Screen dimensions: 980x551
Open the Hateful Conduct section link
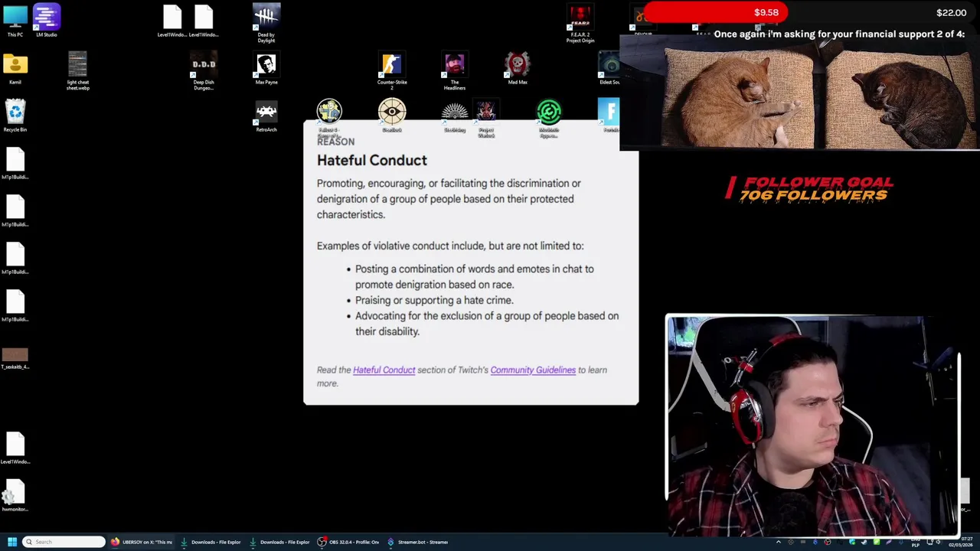click(x=384, y=370)
